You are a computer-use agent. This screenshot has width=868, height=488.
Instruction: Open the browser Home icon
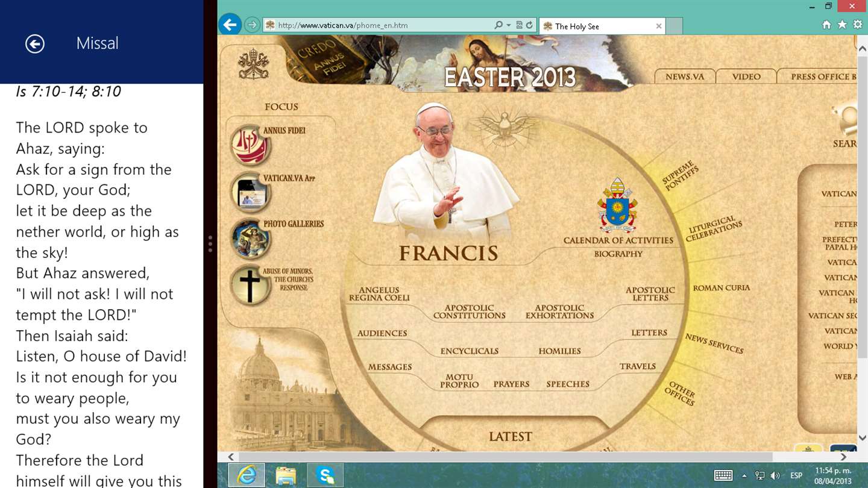(x=826, y=25)
